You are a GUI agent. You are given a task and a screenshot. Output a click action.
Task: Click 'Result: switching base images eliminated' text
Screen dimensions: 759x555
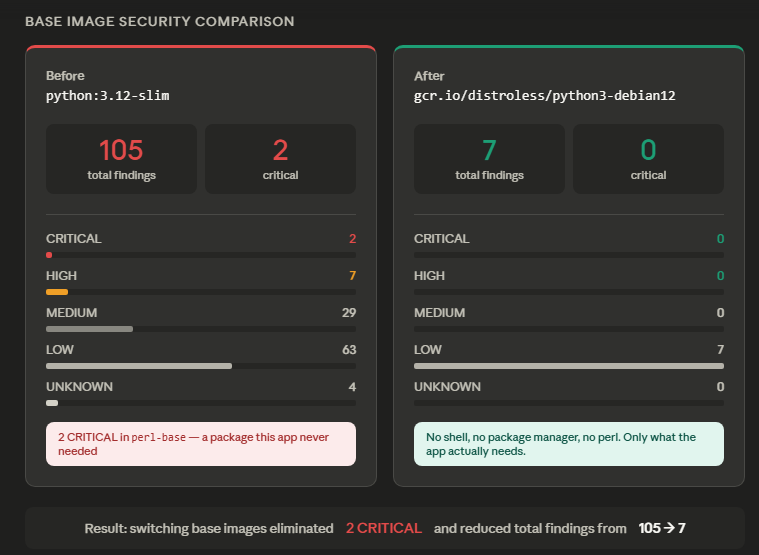coord(209,528)
